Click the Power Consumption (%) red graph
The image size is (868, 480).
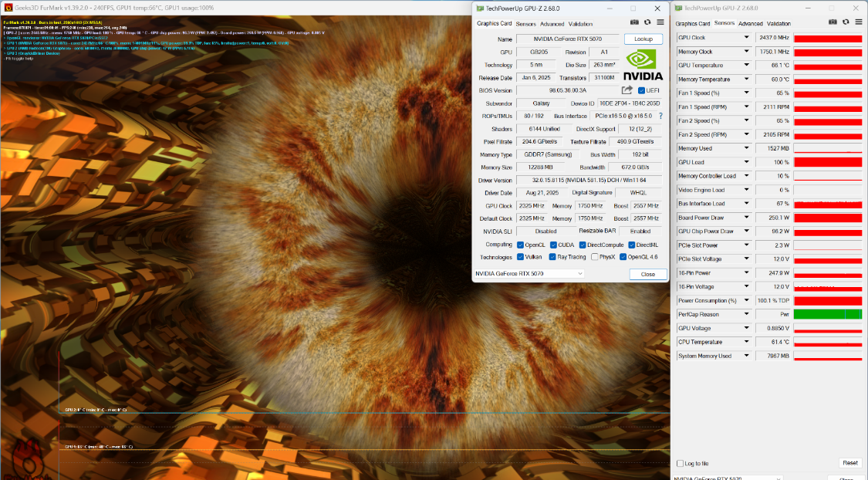[828, 301]
